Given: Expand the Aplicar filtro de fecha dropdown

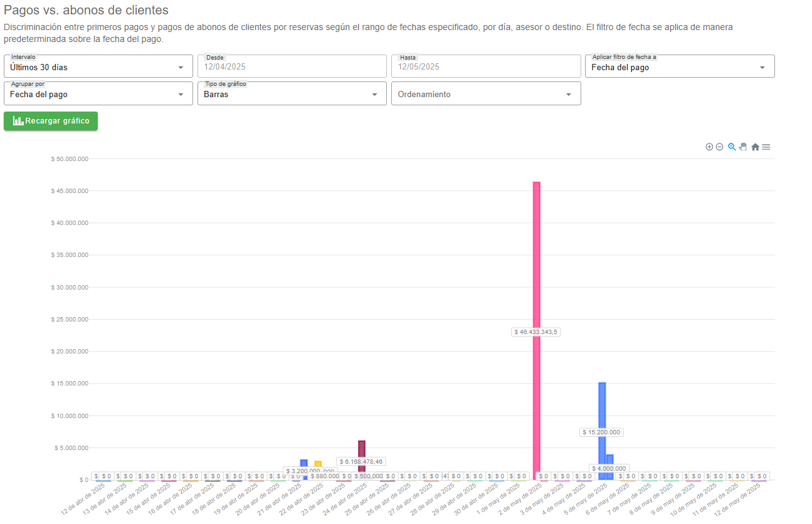Looking at the screenshot, I should coord(679,67).
